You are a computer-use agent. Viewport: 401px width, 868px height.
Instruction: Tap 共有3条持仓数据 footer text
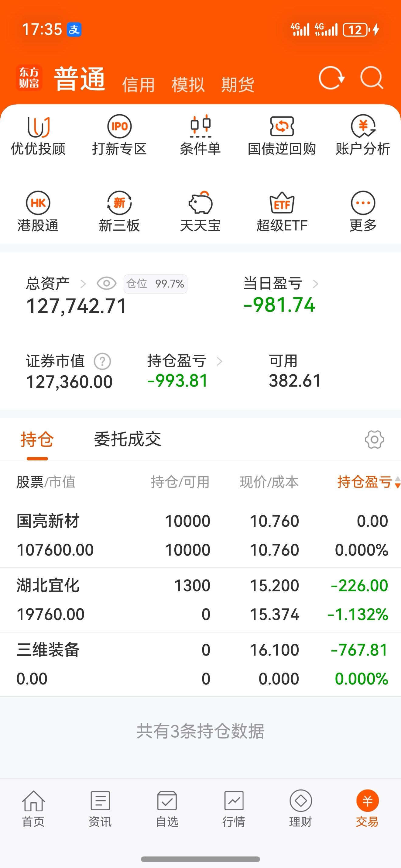click(200, 731)
